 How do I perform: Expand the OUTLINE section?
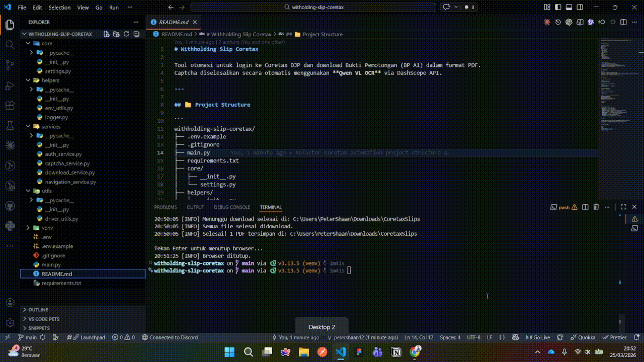[38, 310]
